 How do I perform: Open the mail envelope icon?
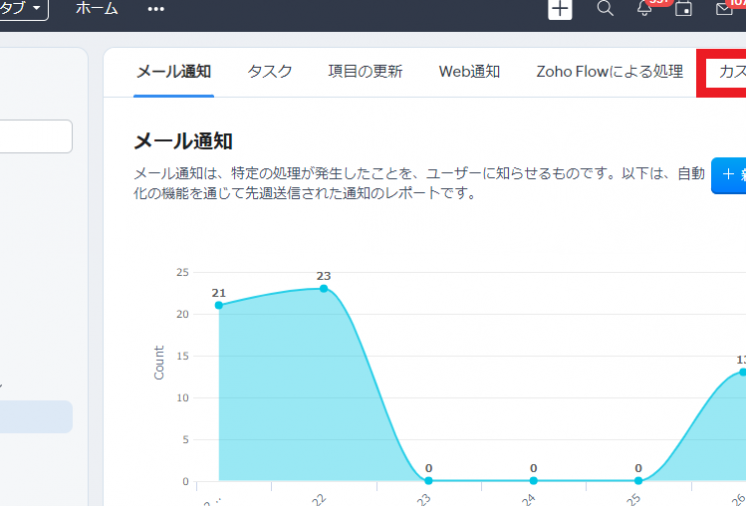click(x=725, y=9)
